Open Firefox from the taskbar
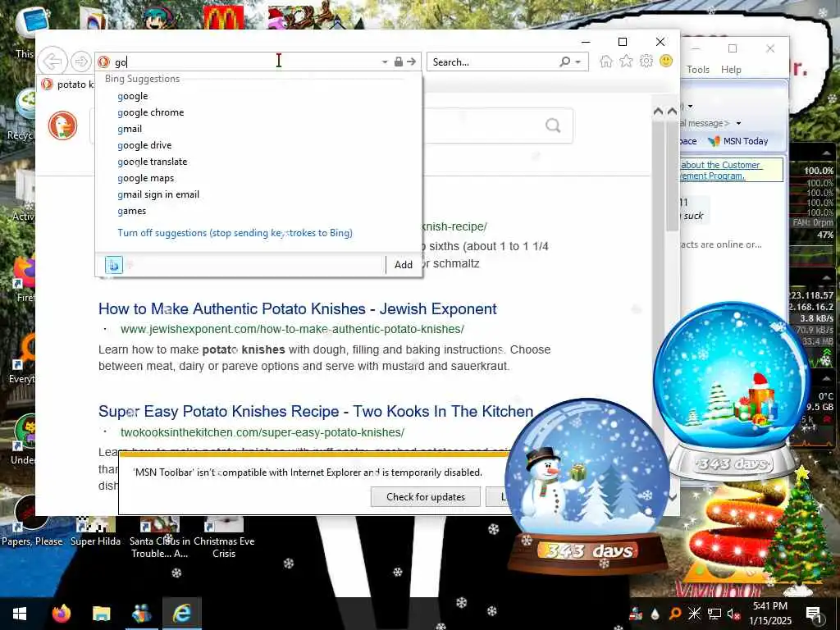840x630 pixels. (61, 614)
